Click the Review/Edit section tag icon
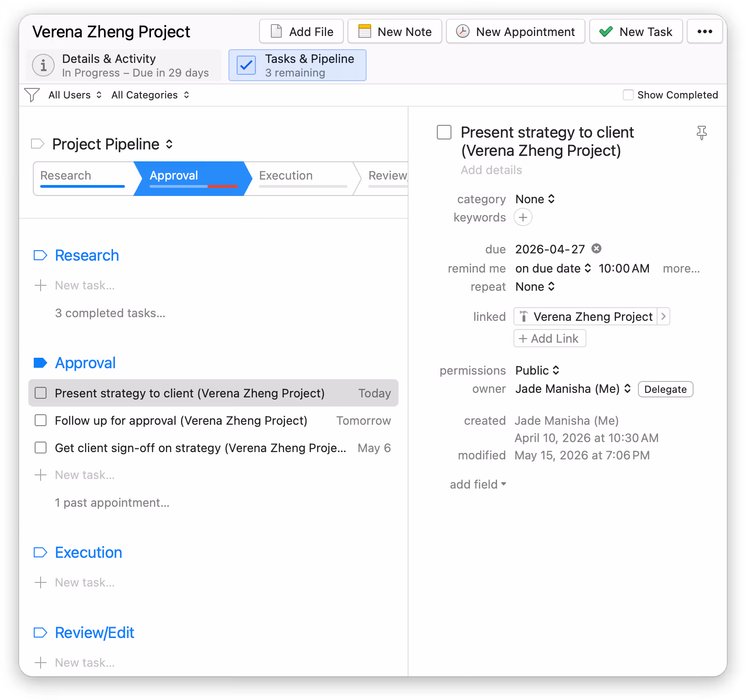 point(41,633)
